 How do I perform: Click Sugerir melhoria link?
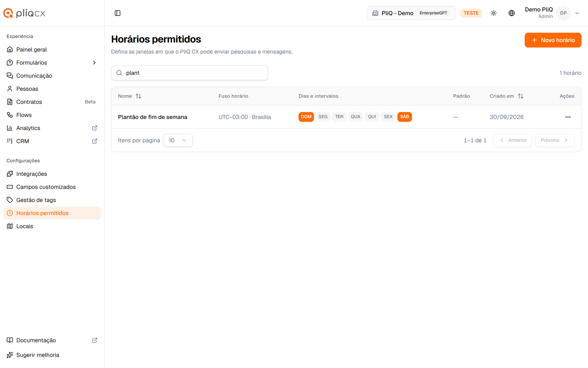point(52,355)
